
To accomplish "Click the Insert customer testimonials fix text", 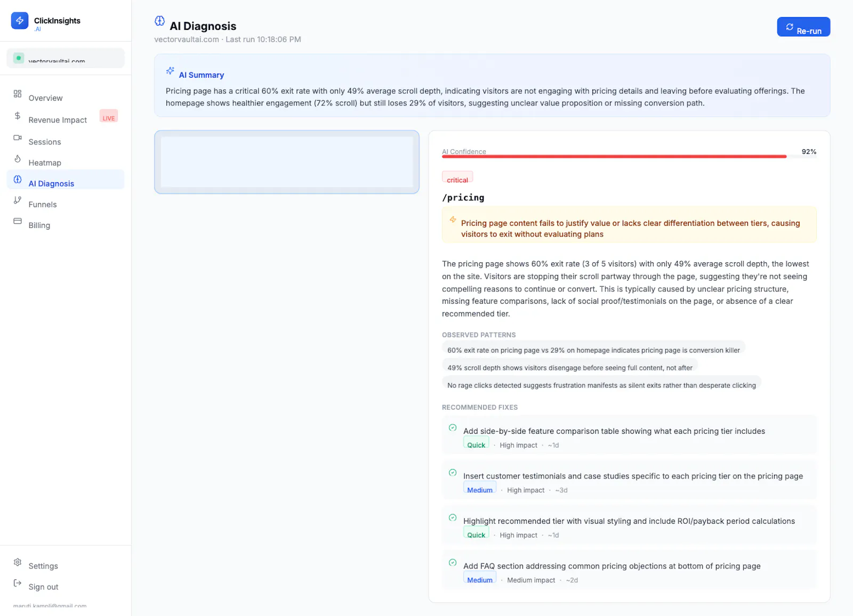I will [633, 476].
